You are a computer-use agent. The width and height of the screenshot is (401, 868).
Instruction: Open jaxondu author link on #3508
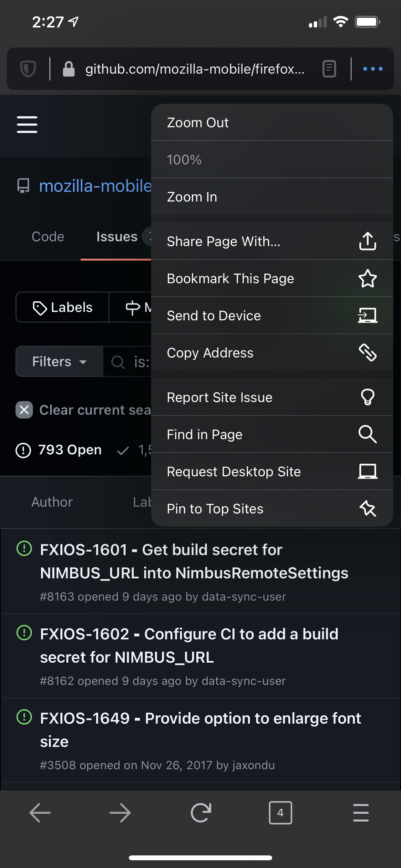(x=253, y=765)
